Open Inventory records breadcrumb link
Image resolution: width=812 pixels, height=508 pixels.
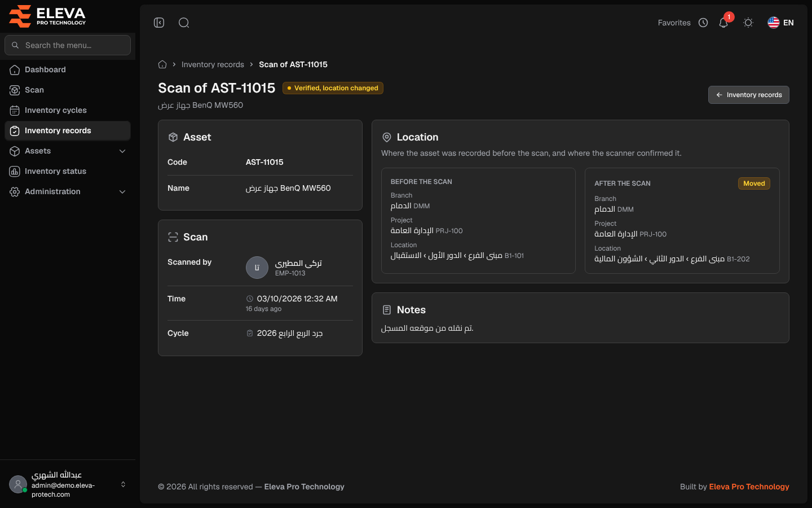pyautogui.click(x=213, y=64)
